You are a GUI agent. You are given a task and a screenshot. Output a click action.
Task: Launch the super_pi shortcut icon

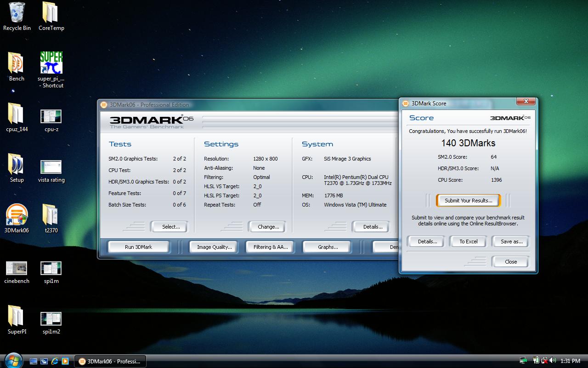point(51,63)
